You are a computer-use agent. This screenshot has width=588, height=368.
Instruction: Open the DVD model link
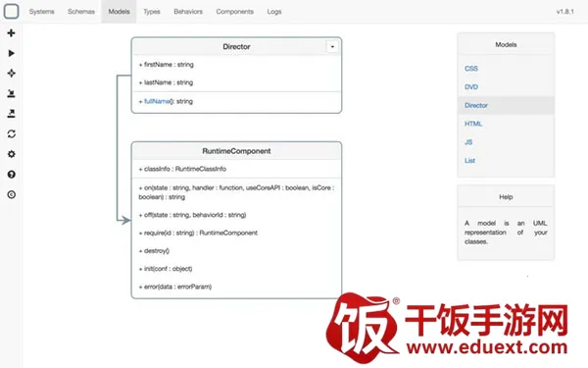471,87
